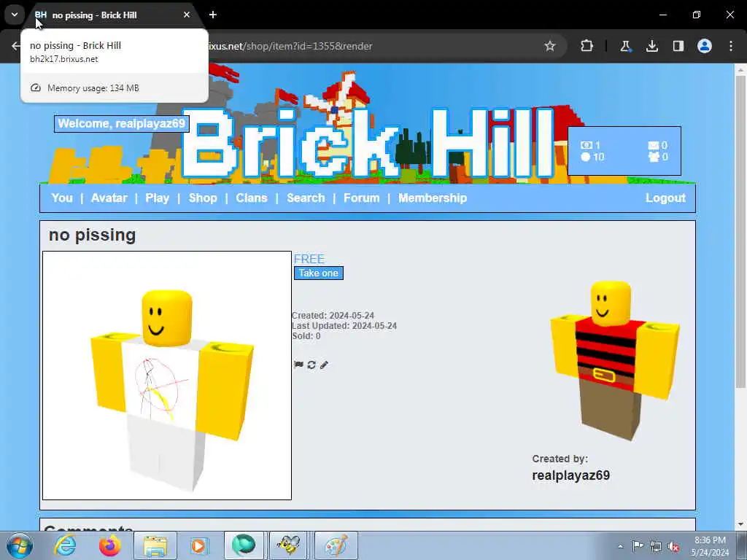Open the Shop page

coord(203,198)
